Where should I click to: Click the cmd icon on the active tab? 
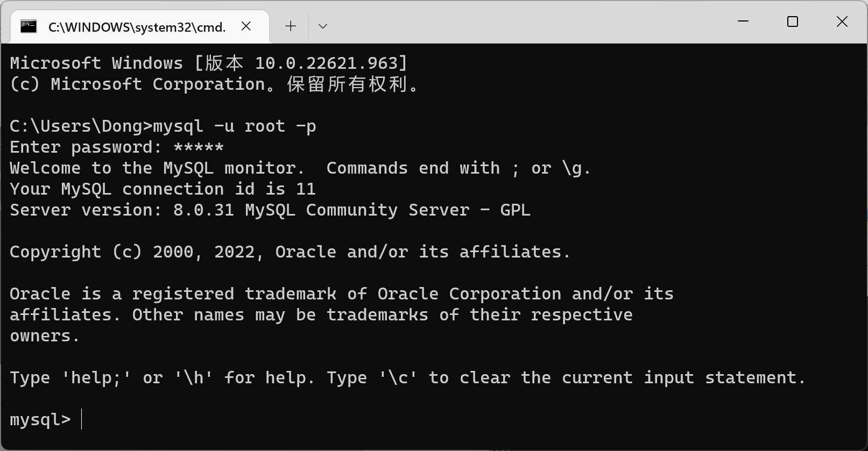[x=29, y=26]
